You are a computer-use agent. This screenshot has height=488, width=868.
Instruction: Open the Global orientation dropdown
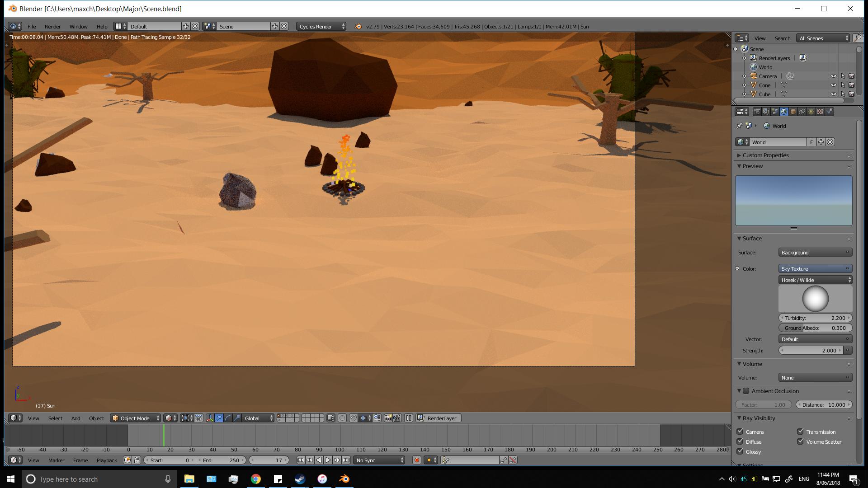coord(258,418)
